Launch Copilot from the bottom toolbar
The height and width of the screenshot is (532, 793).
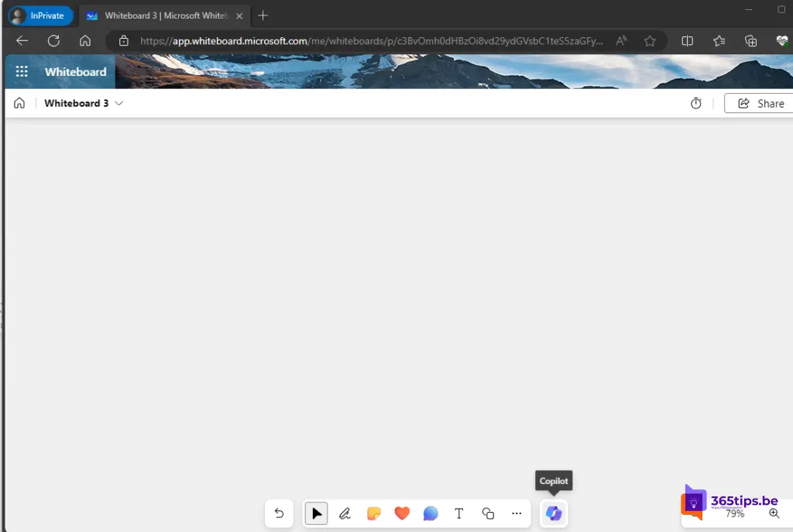[x=553, y=513]
